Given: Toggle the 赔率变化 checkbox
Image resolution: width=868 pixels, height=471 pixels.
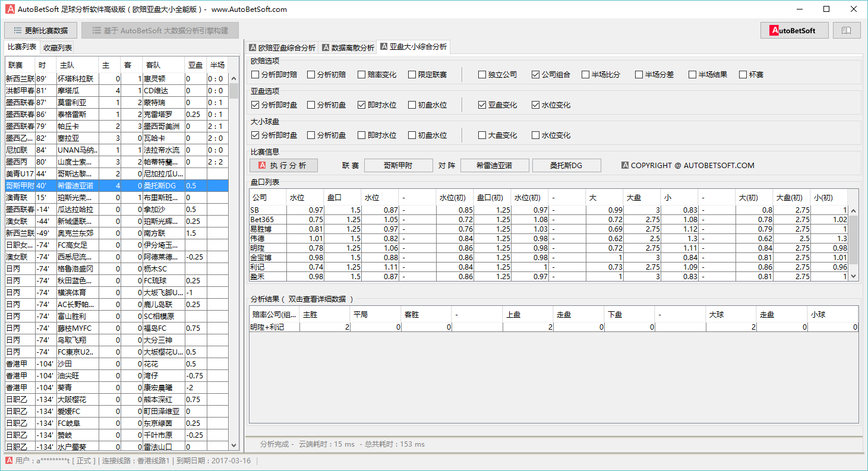Looking at the screenshot, I should [377, 75].
